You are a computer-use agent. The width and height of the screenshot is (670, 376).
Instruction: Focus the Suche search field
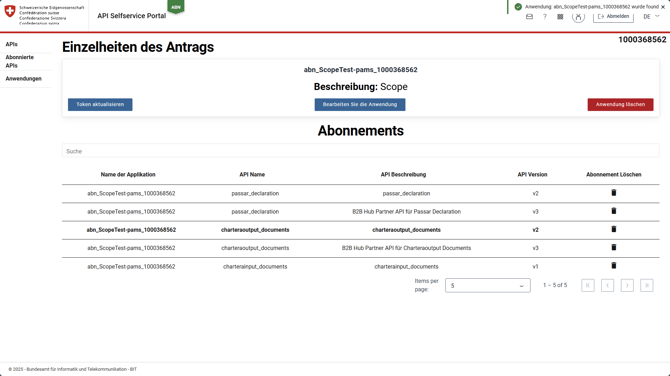pyautogui.click(x=360, y=151)
